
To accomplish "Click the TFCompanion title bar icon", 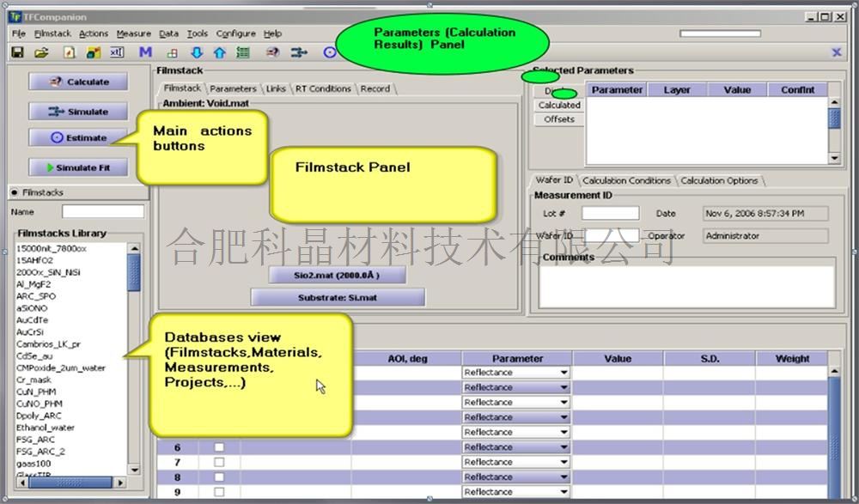I will tap(15, 16).
